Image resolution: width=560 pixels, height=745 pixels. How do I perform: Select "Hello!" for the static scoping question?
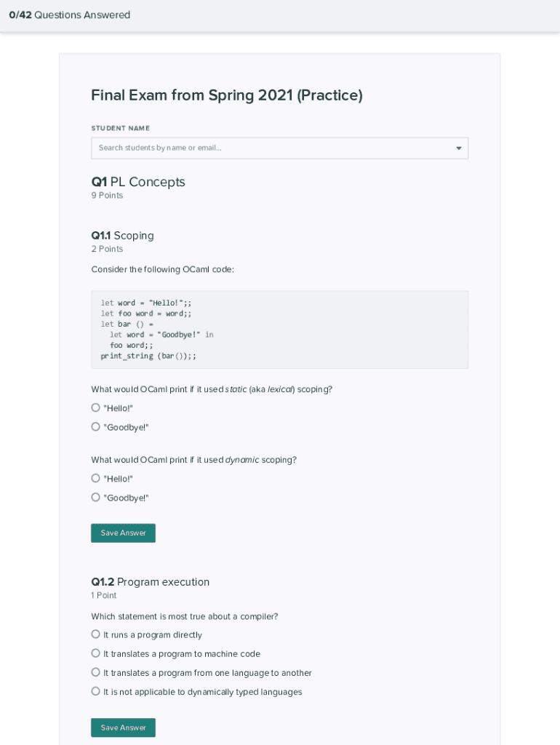[96, 408]
